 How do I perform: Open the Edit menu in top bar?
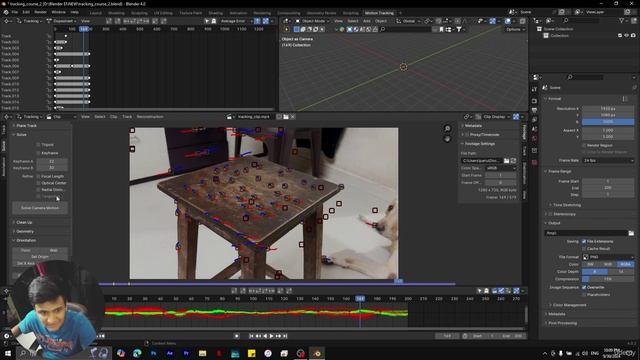tap(26, 12)
